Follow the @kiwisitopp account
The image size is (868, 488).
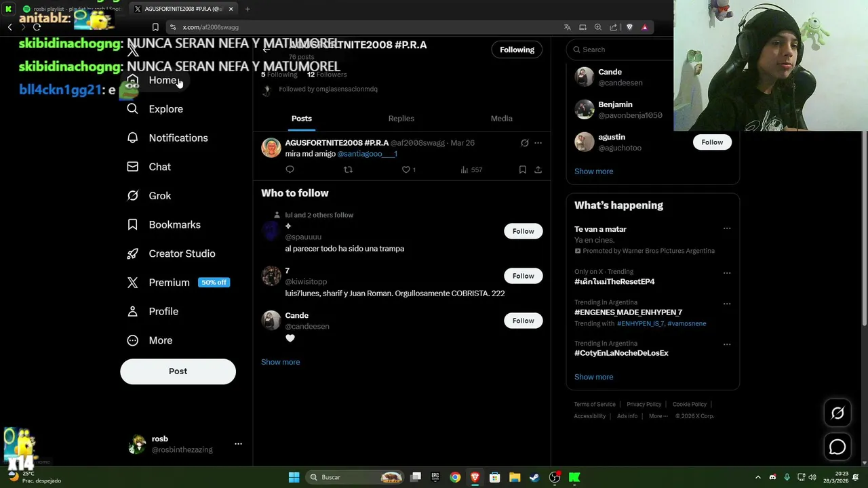tap(523, 276)
